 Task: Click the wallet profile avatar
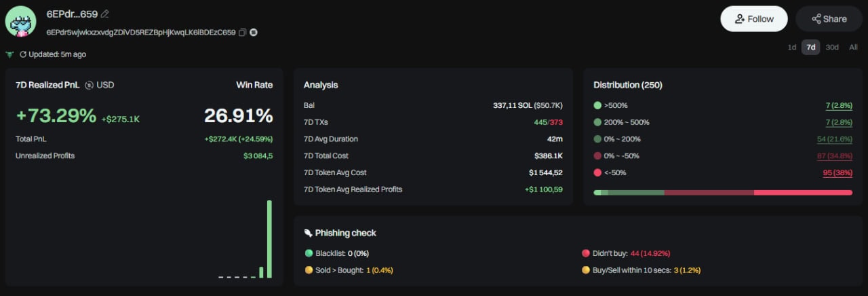(20, 22)
